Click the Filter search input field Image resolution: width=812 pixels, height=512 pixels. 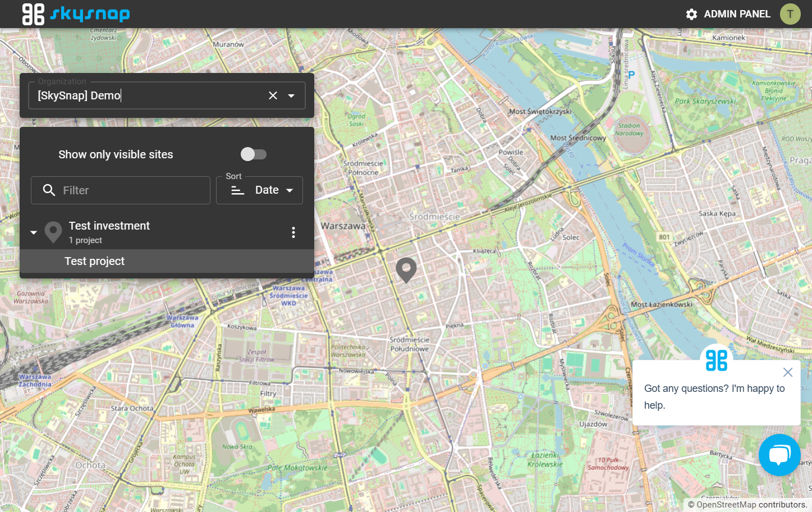click(x=121, y=190)
